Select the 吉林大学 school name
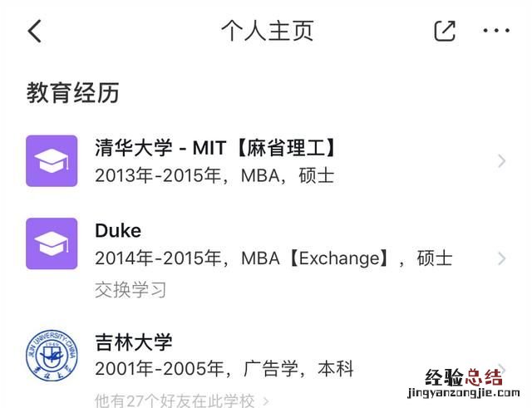 134,342
